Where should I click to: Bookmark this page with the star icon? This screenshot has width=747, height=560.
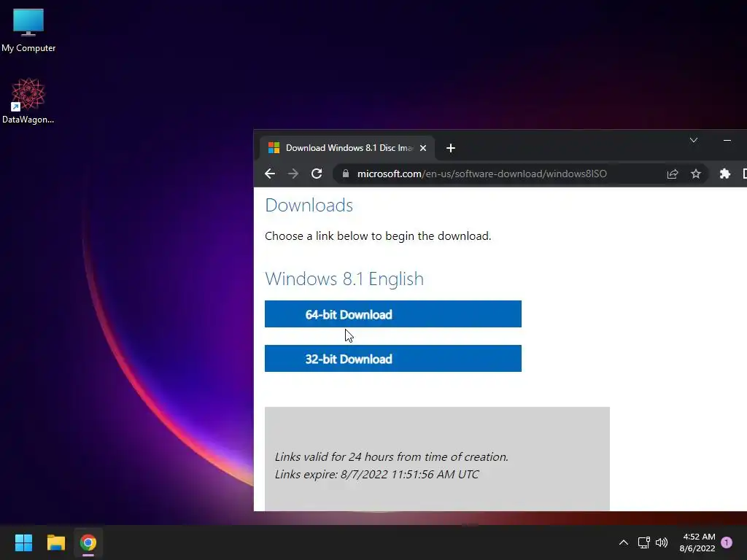(x=696, y=174)
